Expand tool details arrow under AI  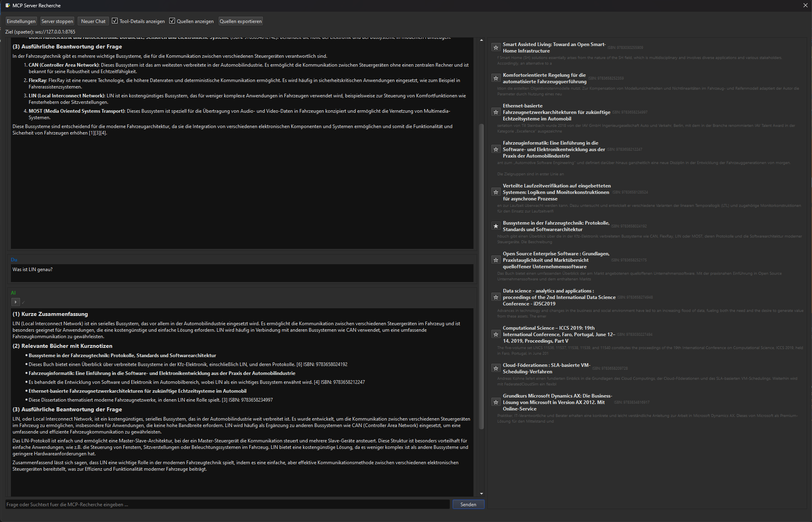15,302
